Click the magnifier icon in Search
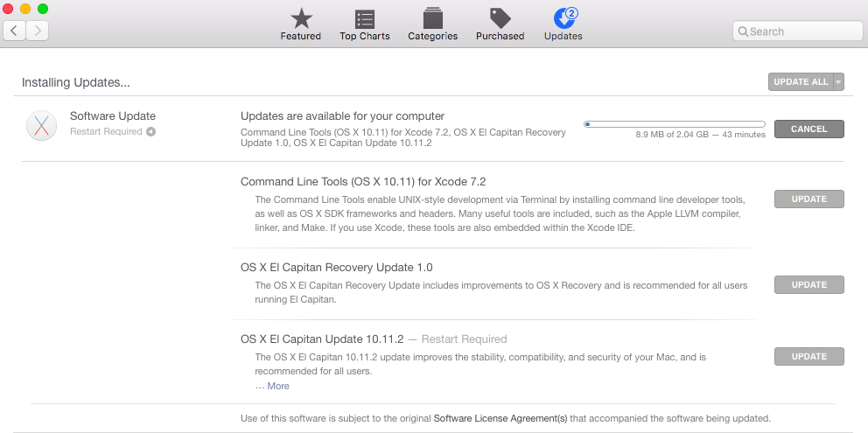The height and width of the screenshot is (433, 868). pyautogui.click(x=744, y=31)
